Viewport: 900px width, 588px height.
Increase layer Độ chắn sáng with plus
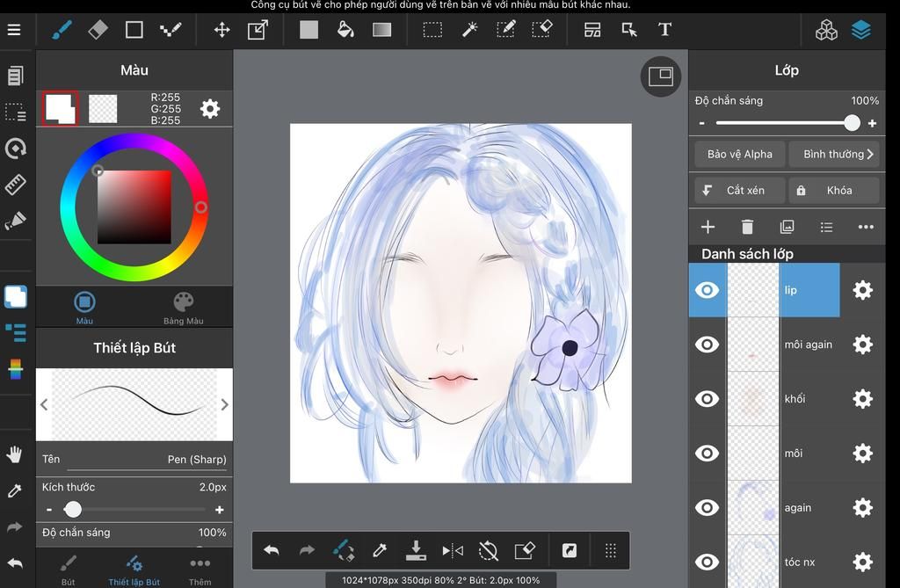(x=873, y=123)
